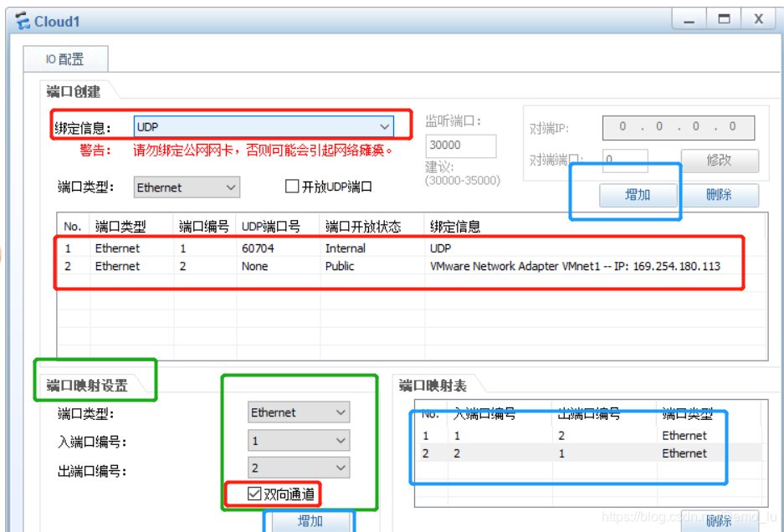
Task: Click the UDP端口号 column header
Action: pos(278,227)
